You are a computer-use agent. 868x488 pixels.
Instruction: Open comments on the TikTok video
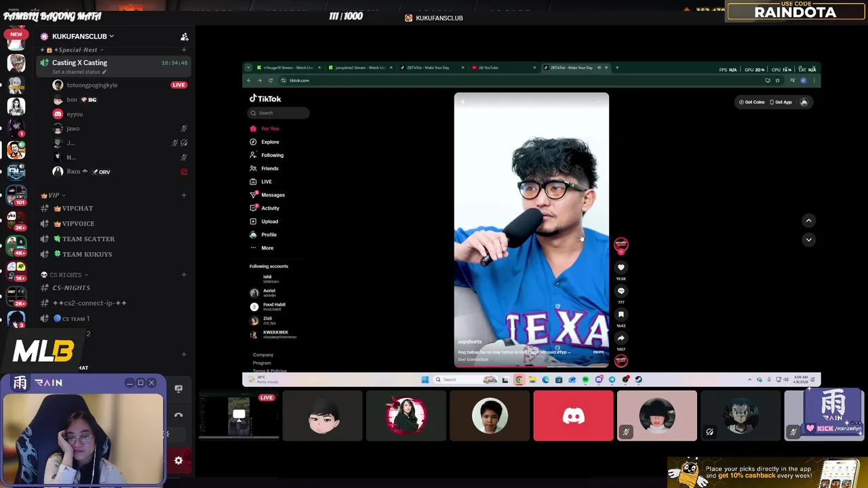point(620,291)
